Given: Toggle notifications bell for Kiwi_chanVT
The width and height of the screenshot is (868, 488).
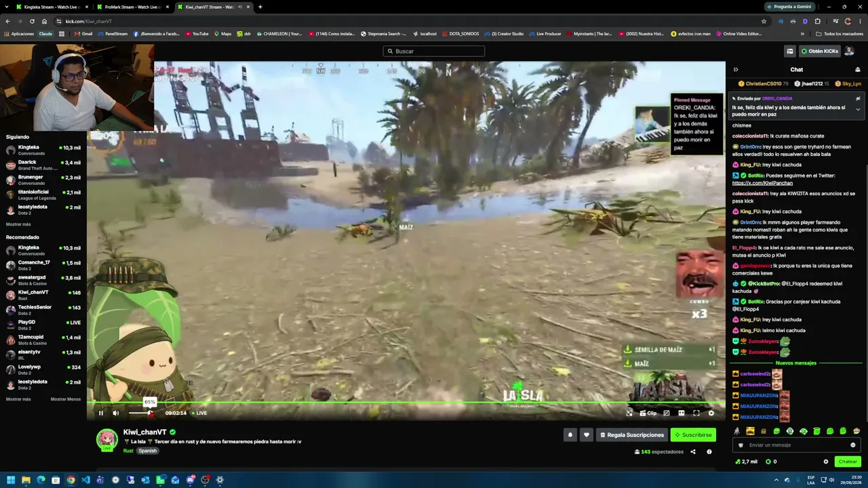Looking at the screenshot, I should point(570,435).
